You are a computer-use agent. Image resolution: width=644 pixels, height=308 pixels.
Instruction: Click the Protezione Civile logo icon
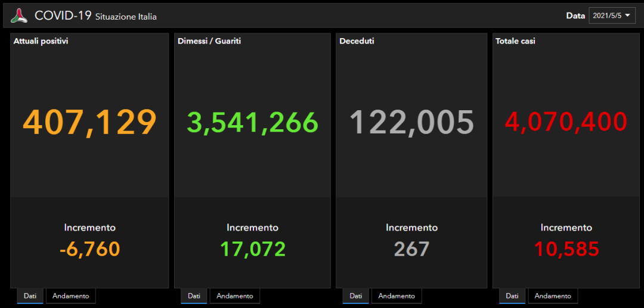19,15
